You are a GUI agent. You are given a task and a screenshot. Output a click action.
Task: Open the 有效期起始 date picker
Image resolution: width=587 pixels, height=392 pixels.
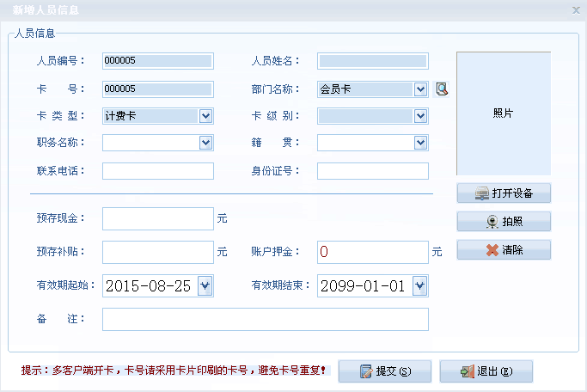pos(205,286)
